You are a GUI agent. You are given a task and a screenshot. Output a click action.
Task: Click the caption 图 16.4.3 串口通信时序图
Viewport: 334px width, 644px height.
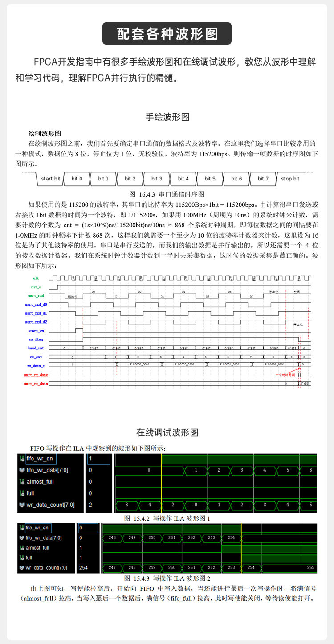167,194
